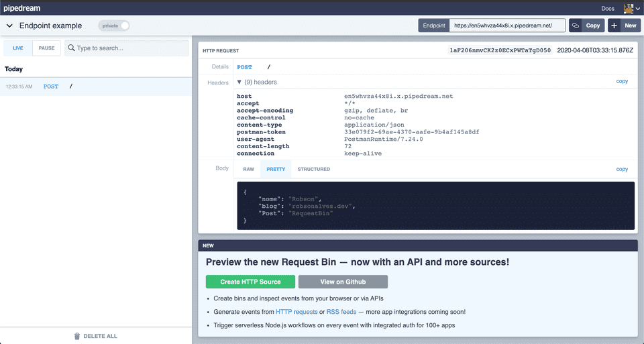
Task: Click the timestamp 2020-04-08T03:33:15.876Z
Action: point(595,50)
